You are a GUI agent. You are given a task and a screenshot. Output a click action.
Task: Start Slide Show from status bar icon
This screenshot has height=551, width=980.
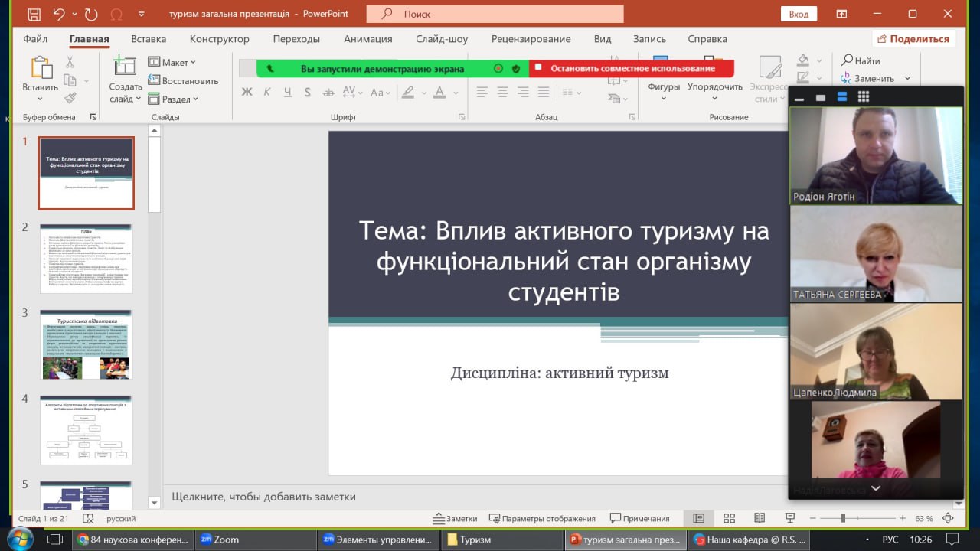point(789,518)
